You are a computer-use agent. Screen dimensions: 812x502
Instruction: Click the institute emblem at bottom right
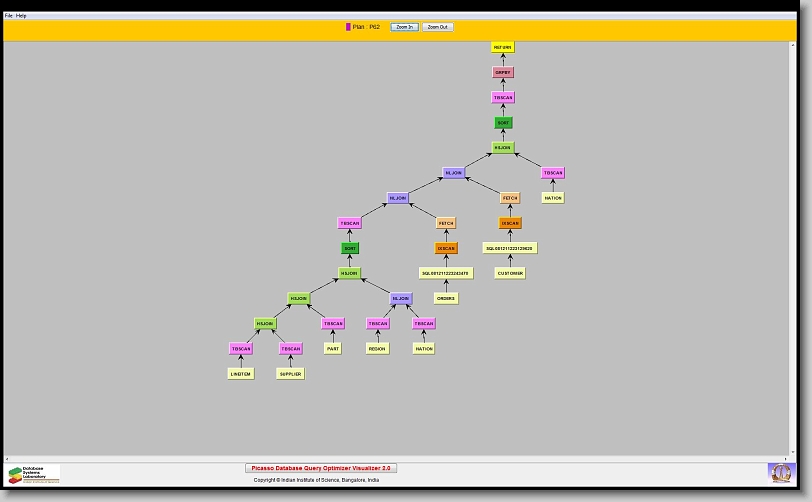[x=779, y=472]
